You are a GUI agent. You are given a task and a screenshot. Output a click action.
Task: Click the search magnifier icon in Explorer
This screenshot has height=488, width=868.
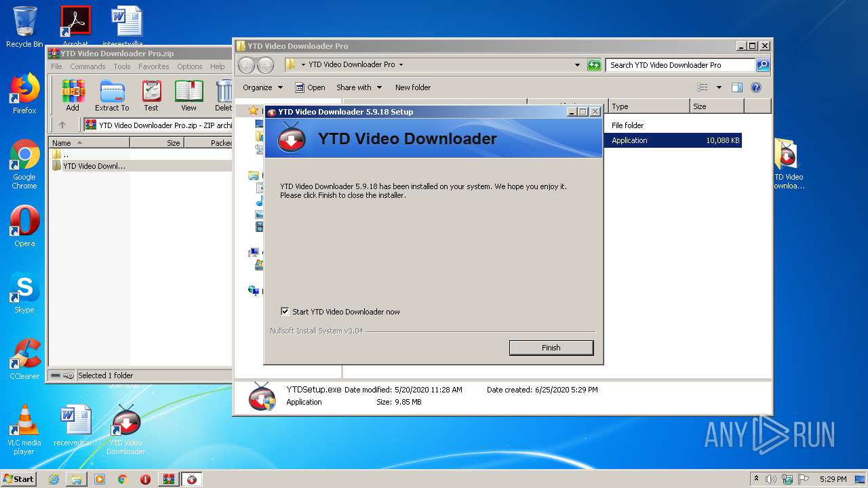pos(763,65)
